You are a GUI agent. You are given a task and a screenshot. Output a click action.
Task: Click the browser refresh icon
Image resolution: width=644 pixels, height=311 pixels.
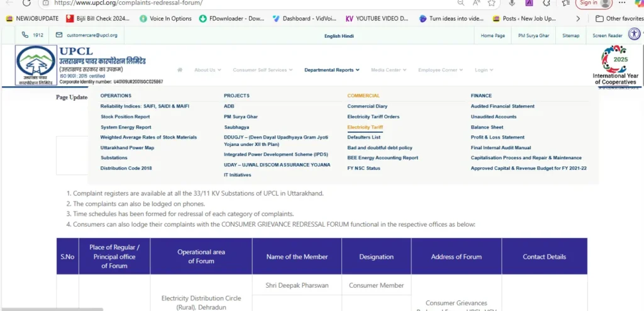point(26,3)
